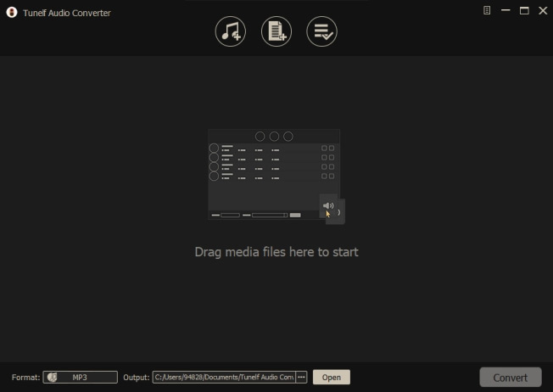Image resolution: width=553 pixels, height=392 pixels.
Task: Click the format music disc icon
Action: tap(53, 378)
